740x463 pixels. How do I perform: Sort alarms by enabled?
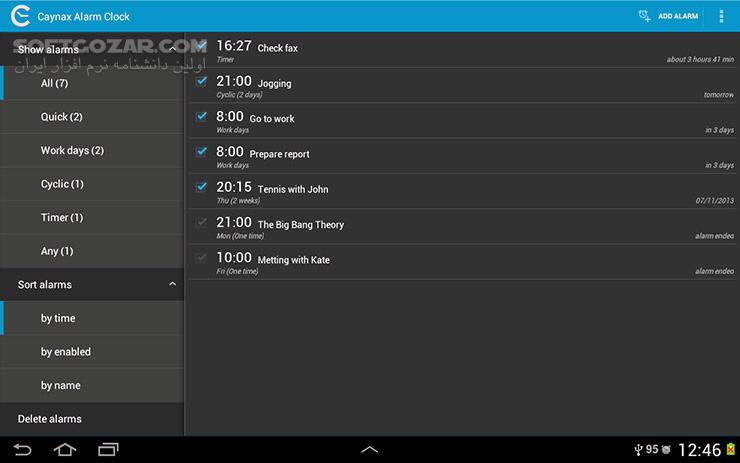coord(92,352)
